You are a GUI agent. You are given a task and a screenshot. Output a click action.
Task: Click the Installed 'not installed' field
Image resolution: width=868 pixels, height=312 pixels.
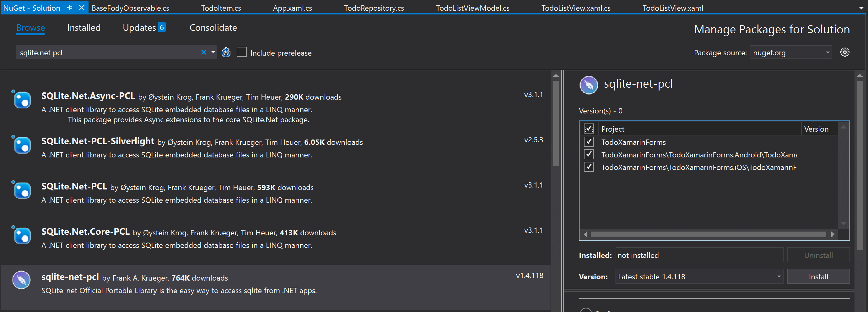point(699,255)
